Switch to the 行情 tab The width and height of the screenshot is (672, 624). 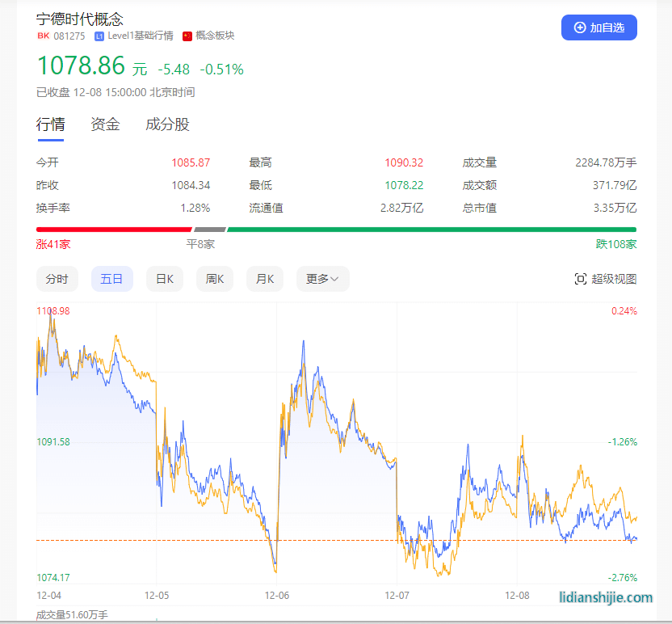coord(51,124)
